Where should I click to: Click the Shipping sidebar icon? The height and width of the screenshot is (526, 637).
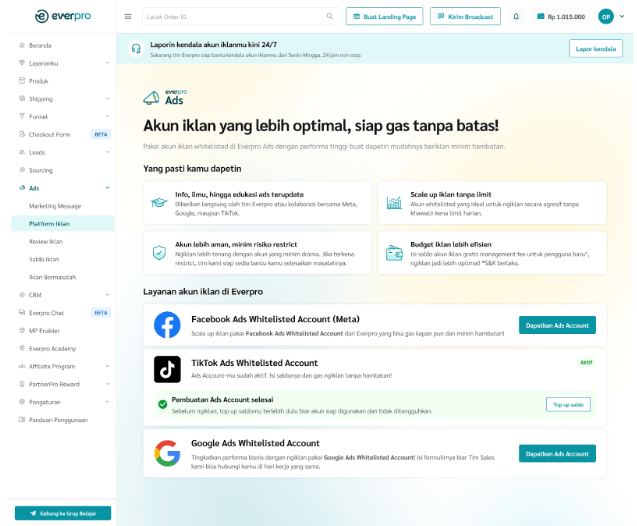[x=22, y=99]
